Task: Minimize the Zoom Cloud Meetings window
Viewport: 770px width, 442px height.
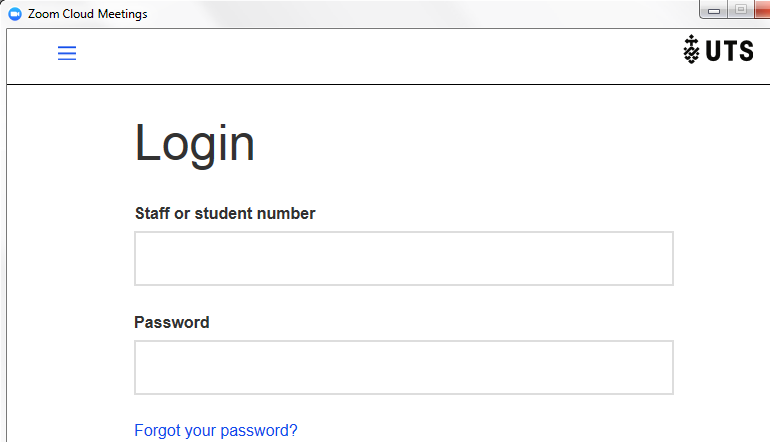Action: [x=715, y=10]
